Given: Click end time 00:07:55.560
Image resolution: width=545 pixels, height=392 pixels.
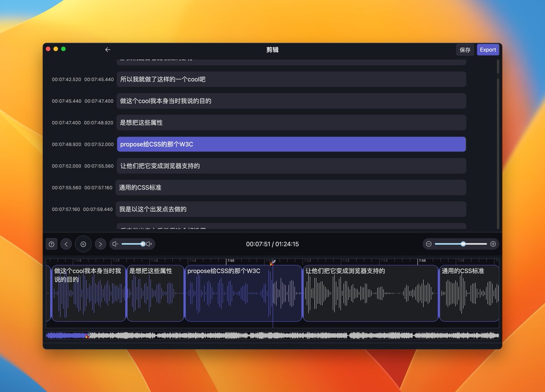Looking at the screenshot, I should point(99,166).
